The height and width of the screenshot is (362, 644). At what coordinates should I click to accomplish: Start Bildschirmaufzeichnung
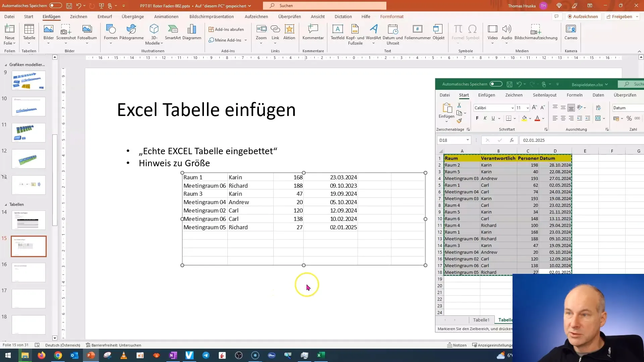[x=536, y=33]
